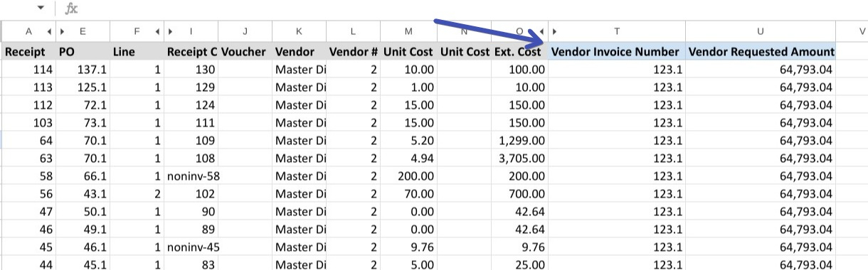Select Ext. Cost cell with value 100.00

tap(519, 70)
